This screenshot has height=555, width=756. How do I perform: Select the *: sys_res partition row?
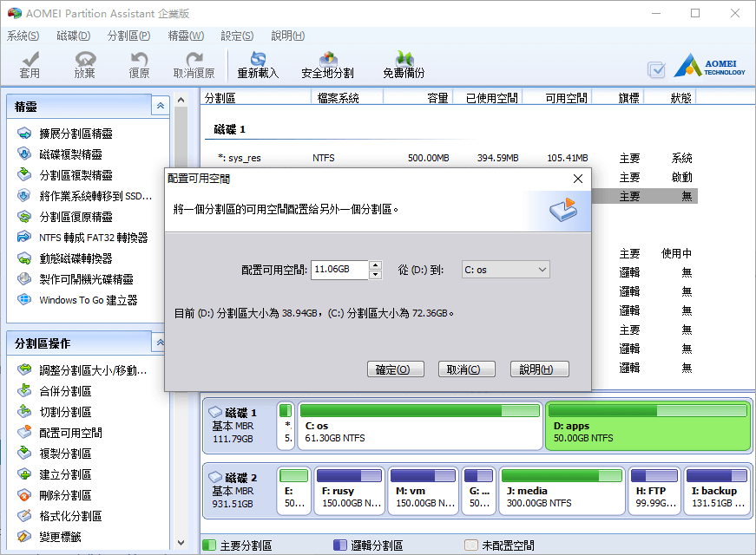[x=449, y=158]
